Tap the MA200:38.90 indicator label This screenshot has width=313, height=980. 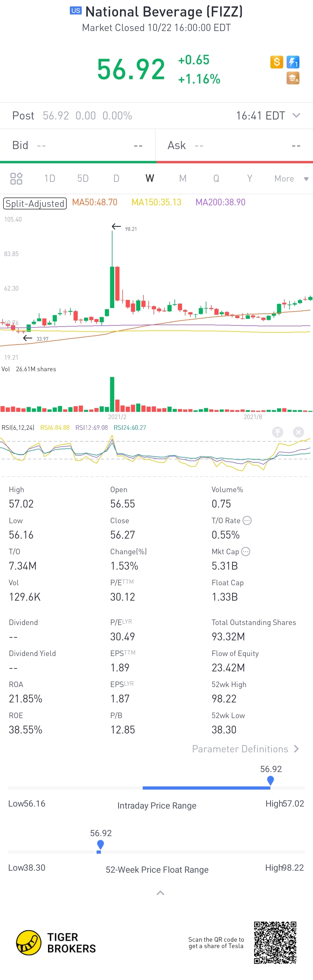(221, 202)
